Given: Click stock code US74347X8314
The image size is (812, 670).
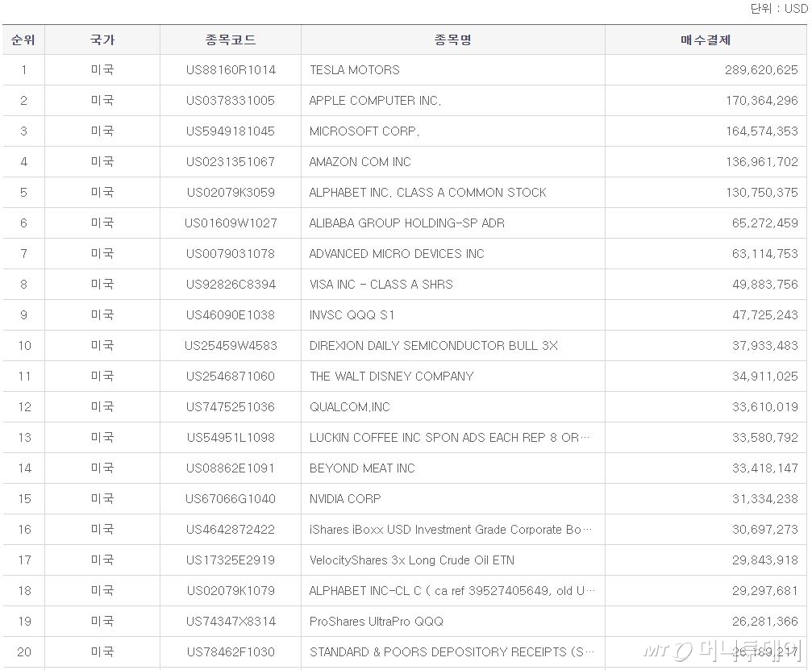Looking at the screenshot, I should 231,621.
